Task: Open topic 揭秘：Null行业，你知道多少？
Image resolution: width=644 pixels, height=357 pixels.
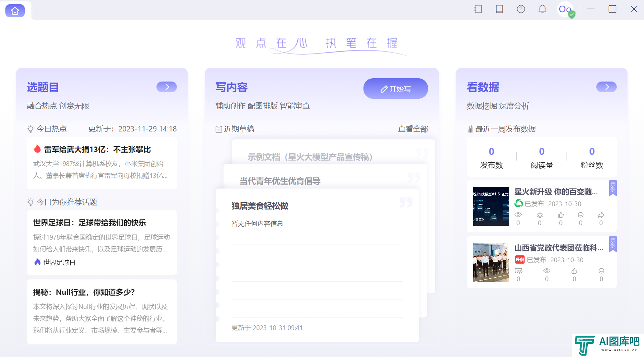Action: coord(84,292)
